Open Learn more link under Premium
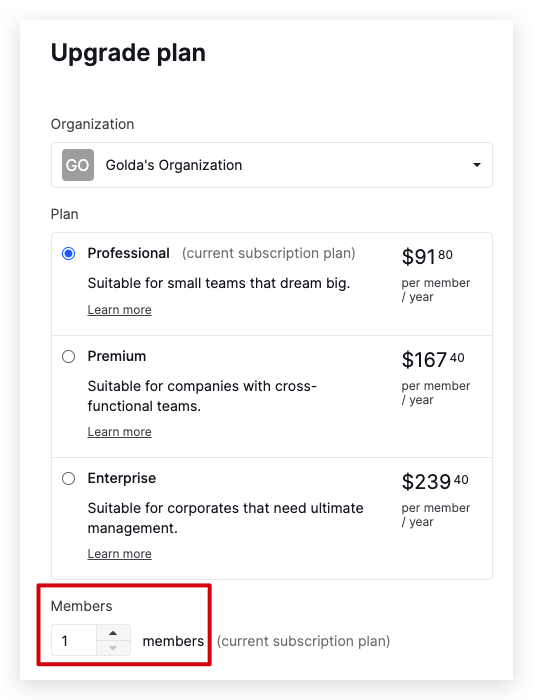Screen dimensions: 533x700 (x=119, y=432)
